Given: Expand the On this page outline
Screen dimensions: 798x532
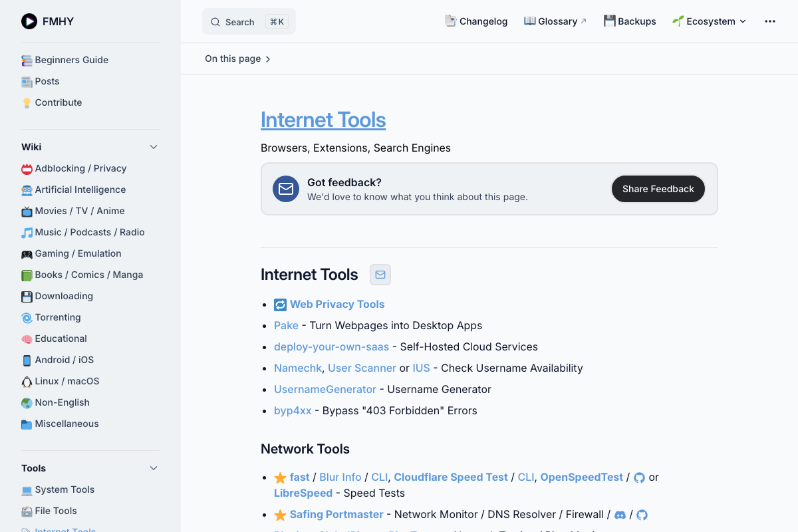Looking at the screenshot, I should tap(237, 59).
